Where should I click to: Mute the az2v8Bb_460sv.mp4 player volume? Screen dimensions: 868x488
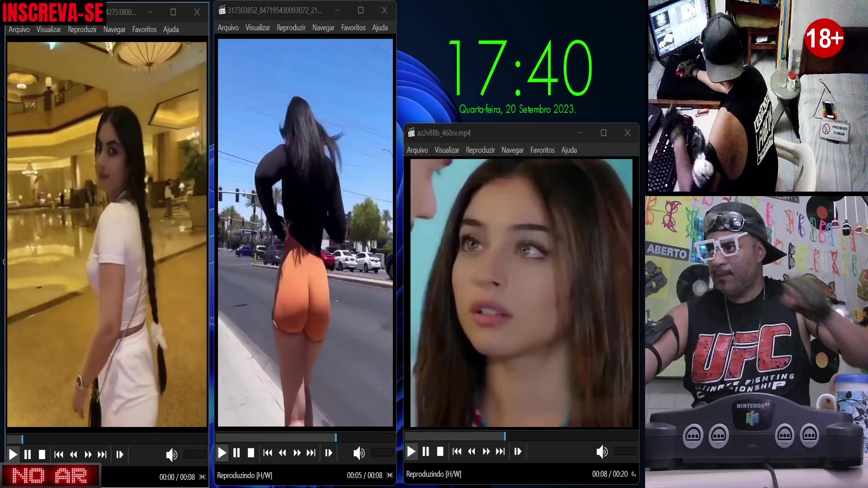[x=602, y=451]
